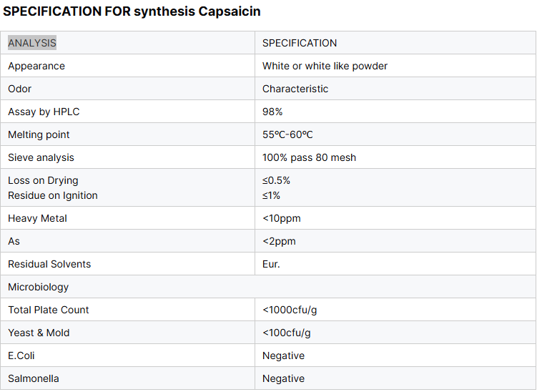Select 'White or white like powder' text

325,66
